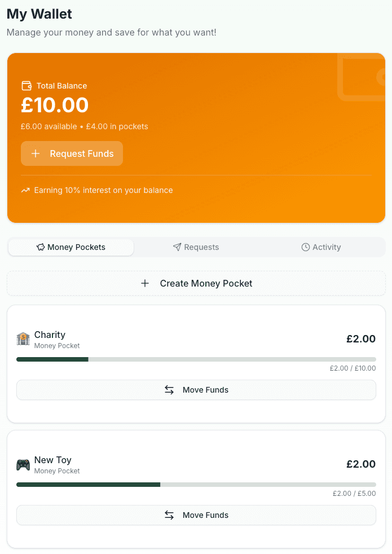This screenshot has width=392, height=554.
Task: Move funds for the Charity pocket
Action: pos(196,390)
